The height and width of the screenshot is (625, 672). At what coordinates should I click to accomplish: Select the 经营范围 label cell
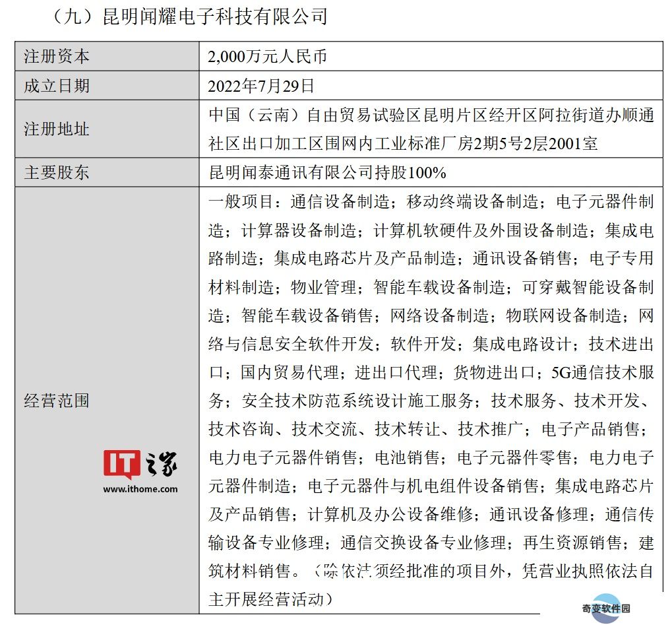pos(107,401)
